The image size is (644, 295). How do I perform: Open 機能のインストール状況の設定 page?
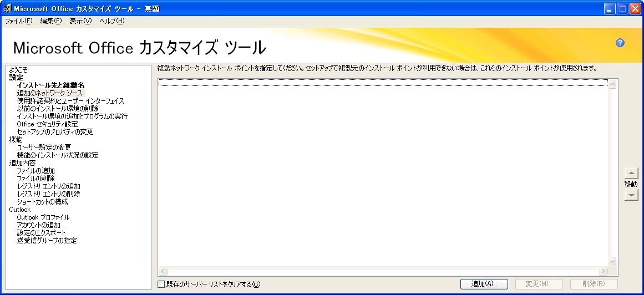57,155
